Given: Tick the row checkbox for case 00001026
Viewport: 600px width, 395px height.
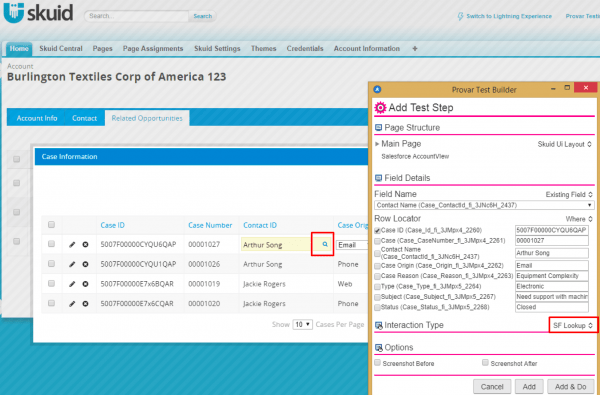Looking at the screenshot, I should click(51, 264).
